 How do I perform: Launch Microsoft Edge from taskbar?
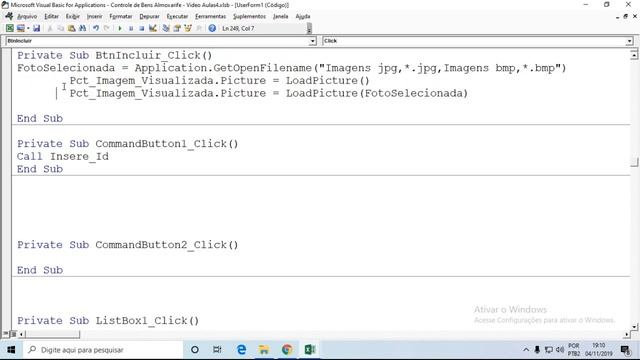pos(241,350)
